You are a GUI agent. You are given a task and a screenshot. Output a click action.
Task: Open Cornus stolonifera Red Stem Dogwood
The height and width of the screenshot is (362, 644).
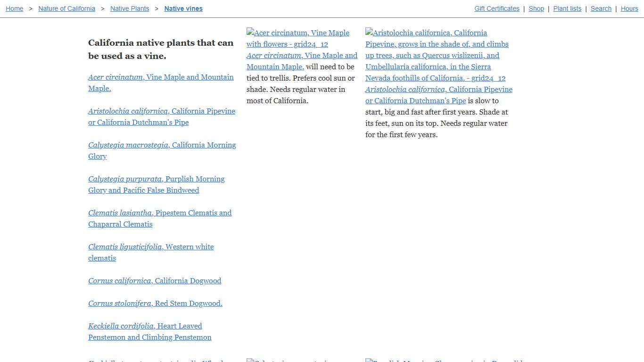click(155, 304)
